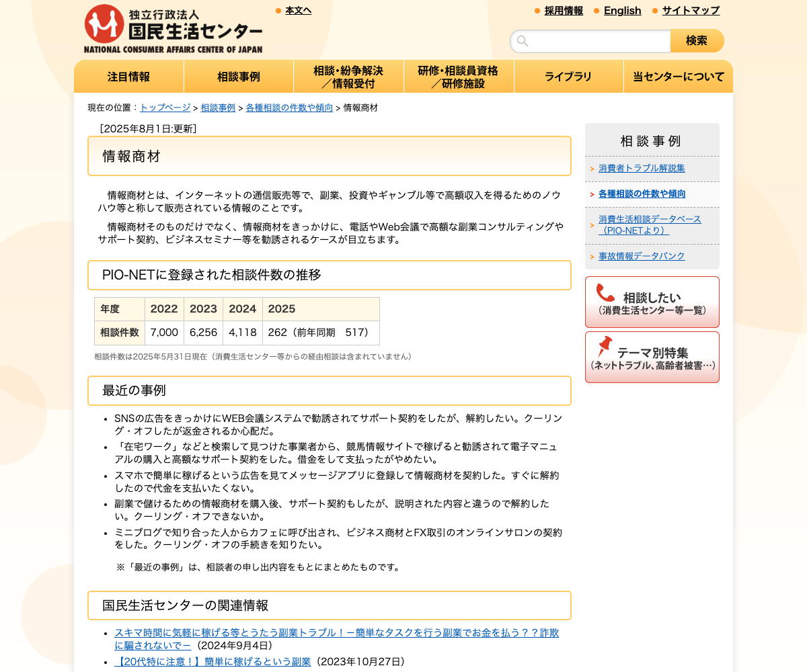Click the PIO-NETに登録された相談件数の推移 heading
The height and width of the screenshot is (672, 807).
(330, 275)
